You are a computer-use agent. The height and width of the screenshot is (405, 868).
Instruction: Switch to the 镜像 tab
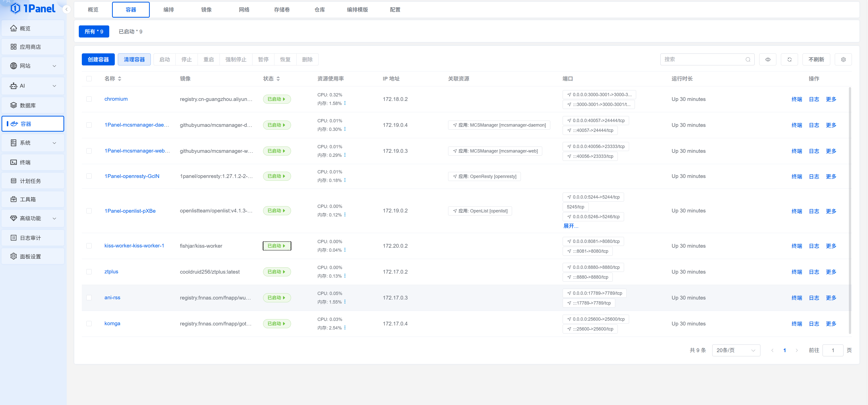[x=206, y=10]
